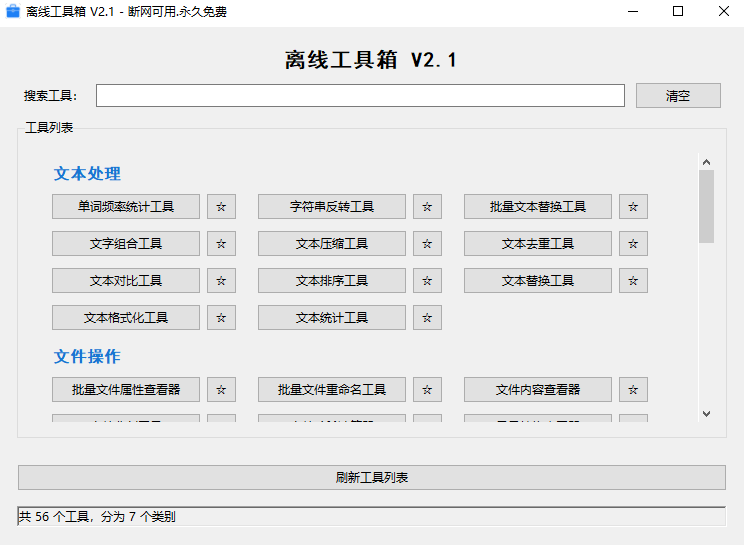Click the toolbox app icon in title bar
This screenshot has height=545, width=744.
tap(13, 11)
